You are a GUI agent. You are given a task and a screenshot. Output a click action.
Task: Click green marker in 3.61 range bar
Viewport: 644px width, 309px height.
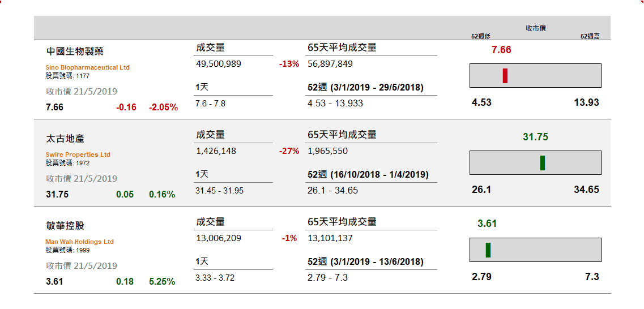coord(488,250)
